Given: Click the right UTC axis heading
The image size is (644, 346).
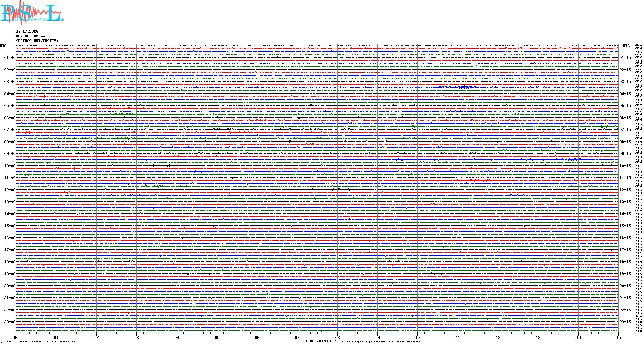Looking at the screenshot, I should pyautogui.click(x=626, y=46).
